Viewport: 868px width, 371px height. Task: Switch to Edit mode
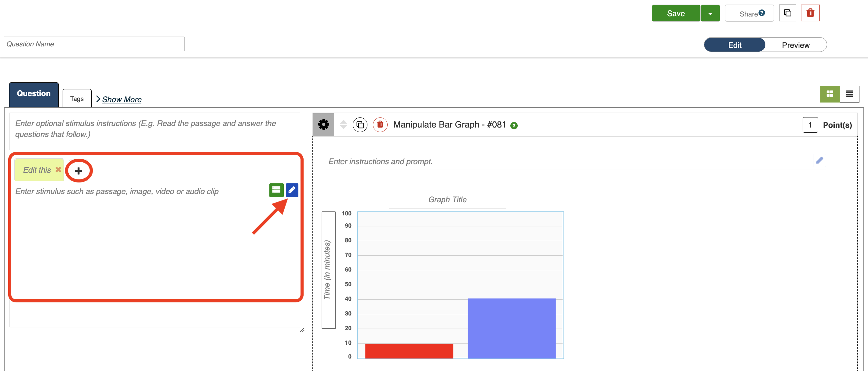(x=734, y=45)
